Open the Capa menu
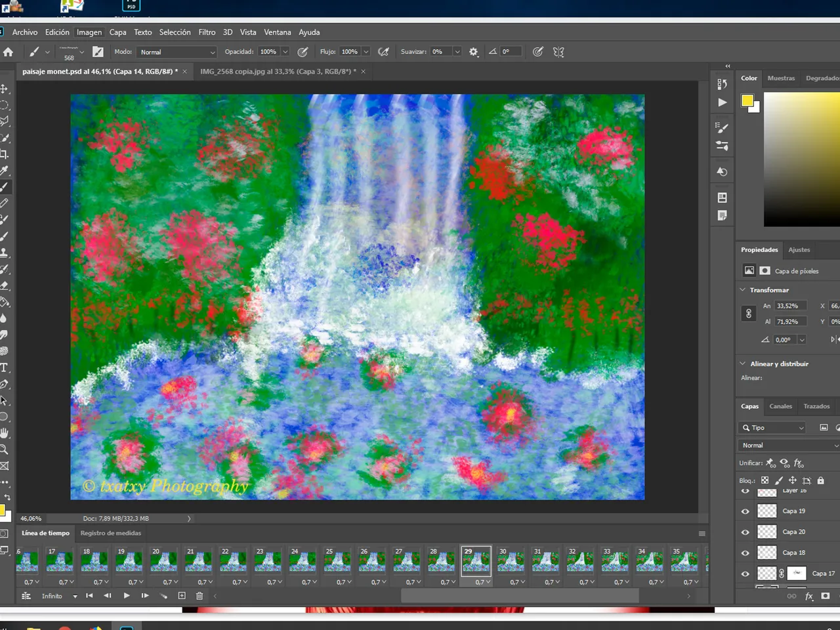Image resolution: width=840 pixels, height=630 pixels. (118, 32)
